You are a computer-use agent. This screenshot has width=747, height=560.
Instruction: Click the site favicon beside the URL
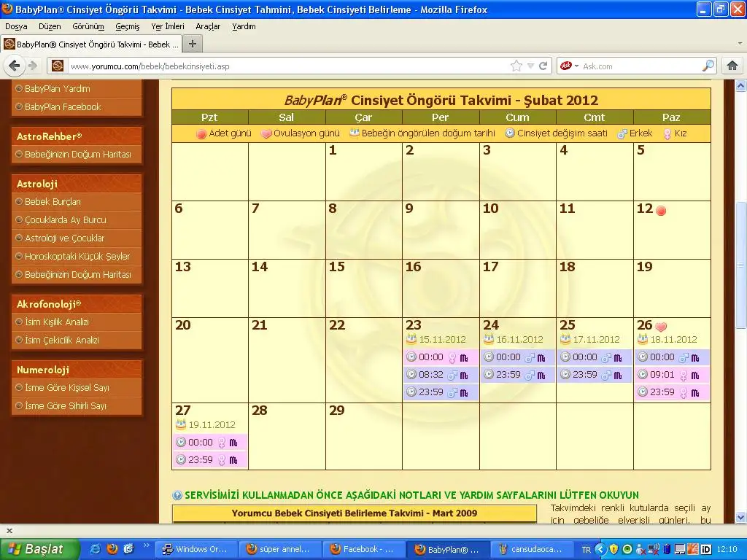[x=58, y=66]
